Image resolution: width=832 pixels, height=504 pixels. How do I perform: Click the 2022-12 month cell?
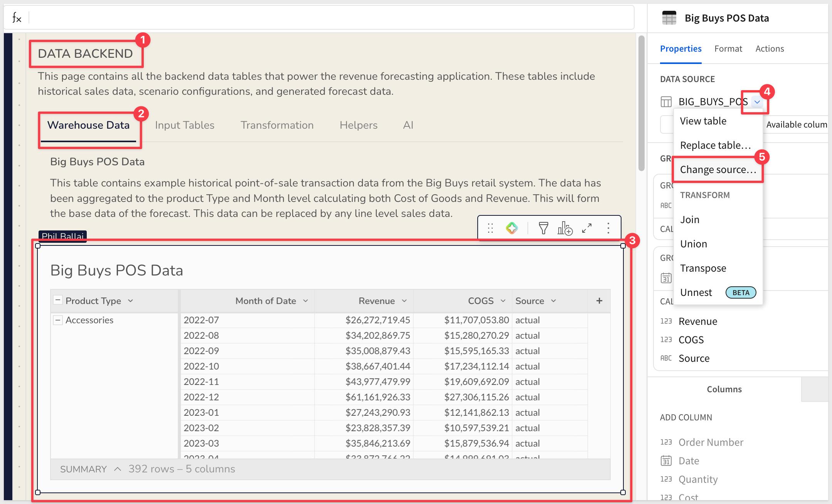[x=248, y=397]
